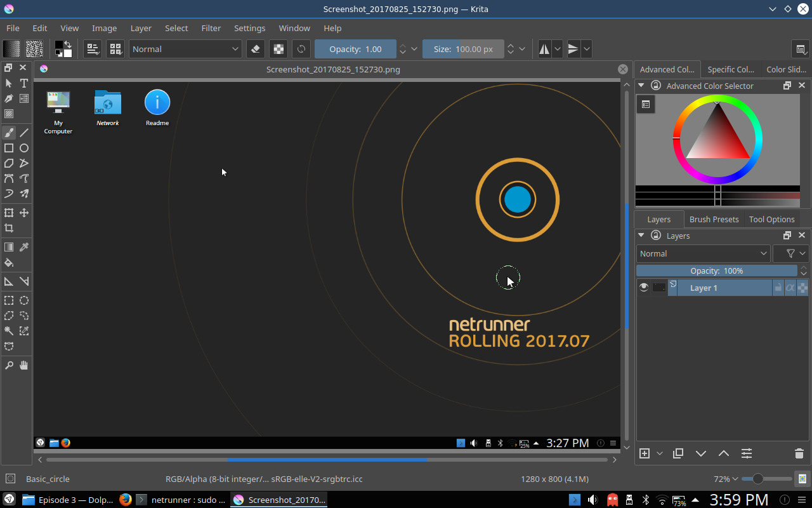Select the Fill bucket tool

(9, 262)
